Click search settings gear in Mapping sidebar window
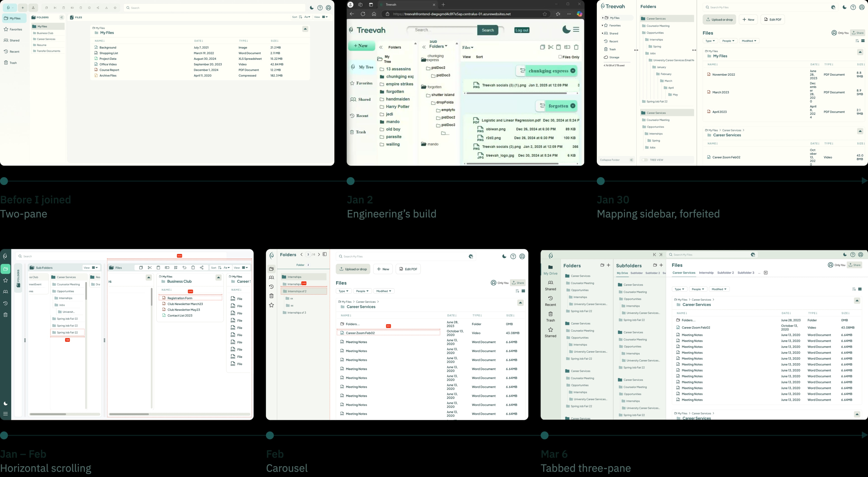 coord(833,7)
